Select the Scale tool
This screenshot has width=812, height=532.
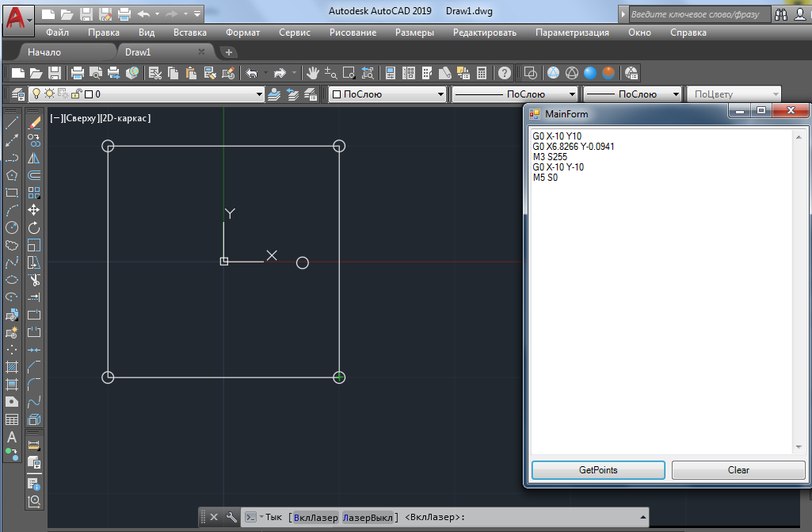point(34,245)
